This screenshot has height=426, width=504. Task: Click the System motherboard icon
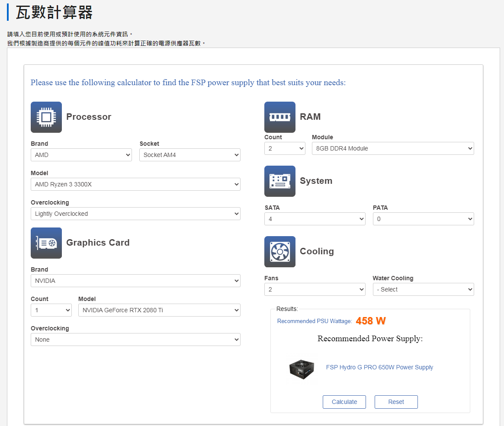[x=279, y=181]
